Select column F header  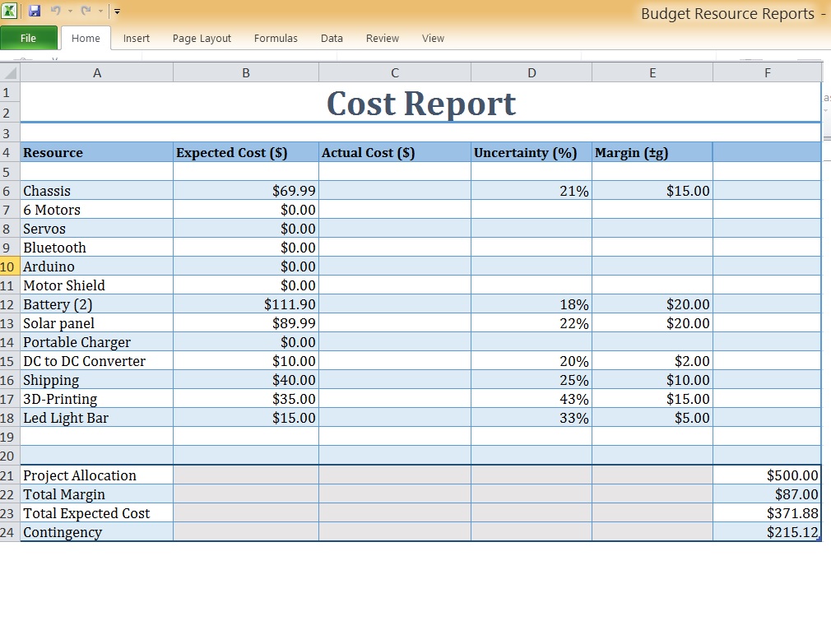pos(768,72)
